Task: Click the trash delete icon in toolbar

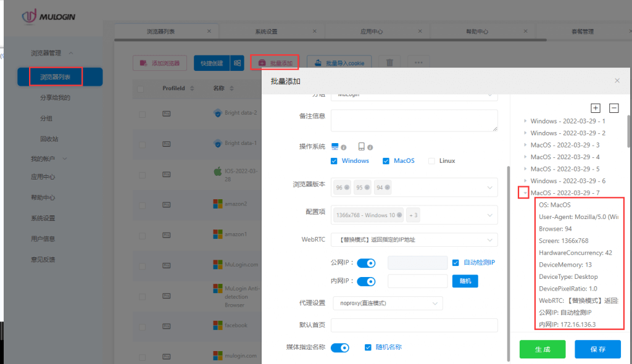Action: (389, 62)
